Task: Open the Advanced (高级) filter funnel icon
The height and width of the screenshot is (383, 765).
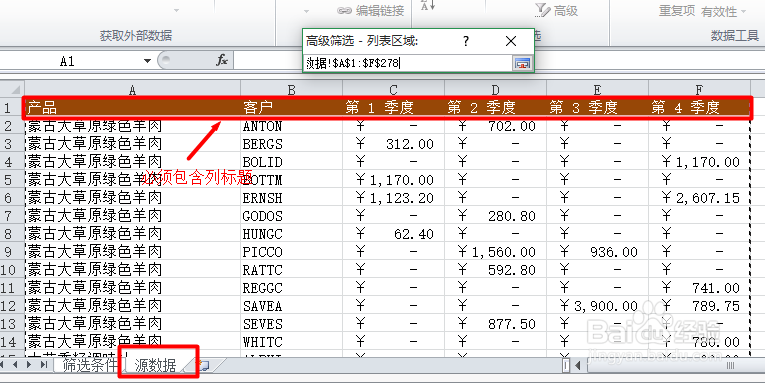Action: tap(542, 10)
